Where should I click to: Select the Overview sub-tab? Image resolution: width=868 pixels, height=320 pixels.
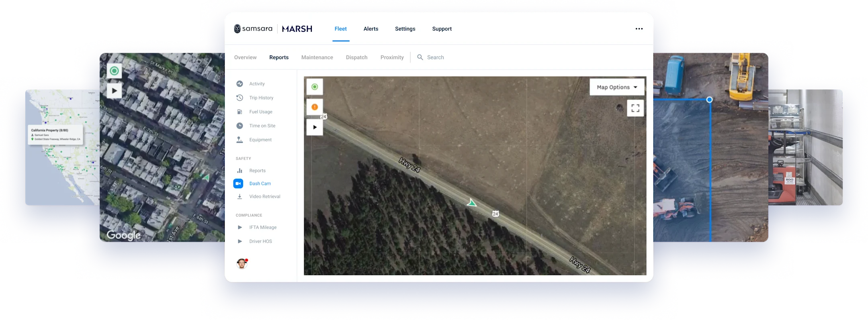click(x=245, y=57)
